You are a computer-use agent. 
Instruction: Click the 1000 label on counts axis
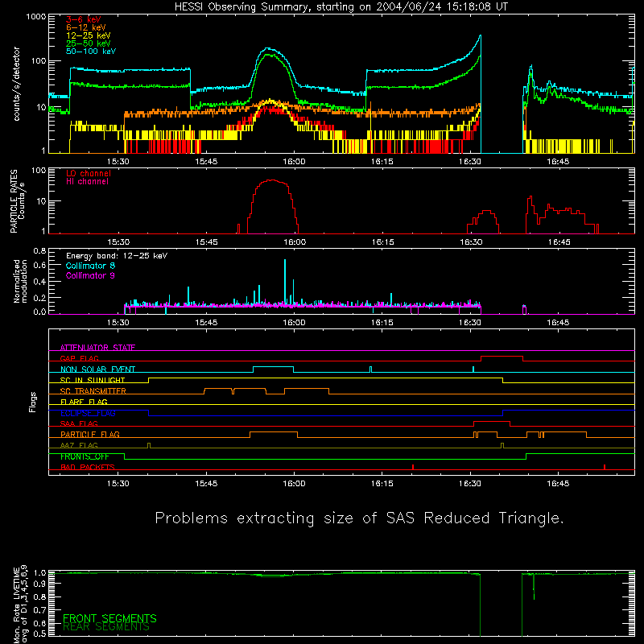tap(36, 17)
